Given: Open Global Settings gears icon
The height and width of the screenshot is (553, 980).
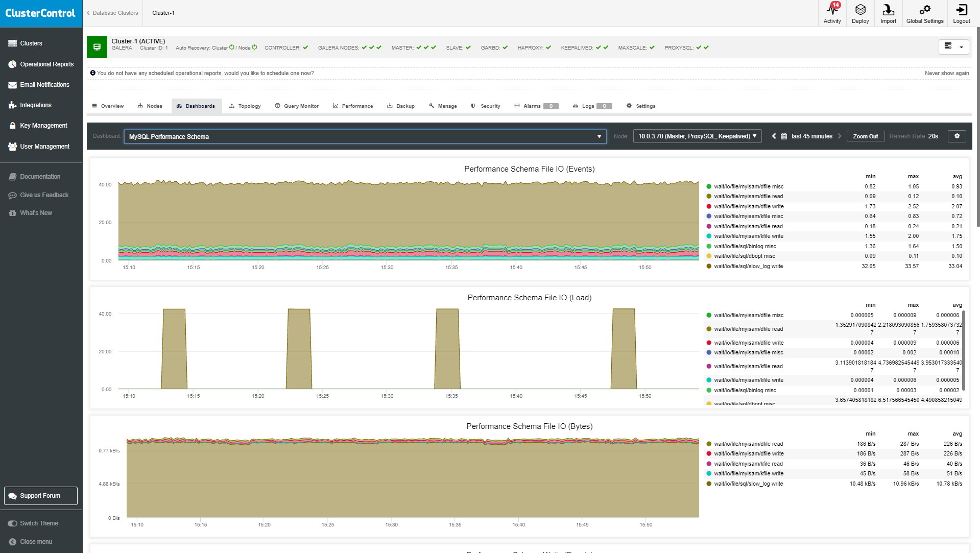Looking at the screenshot, I should click(x=925, y=13).
